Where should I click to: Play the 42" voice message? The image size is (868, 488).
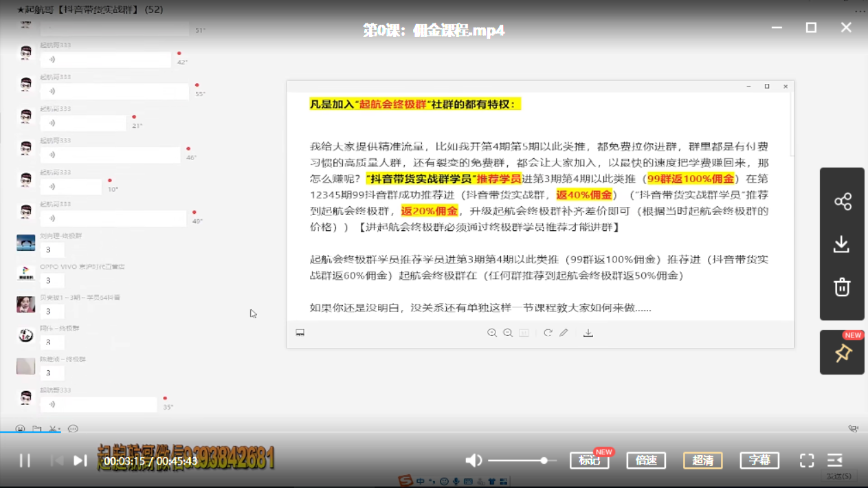coord(105,60)
